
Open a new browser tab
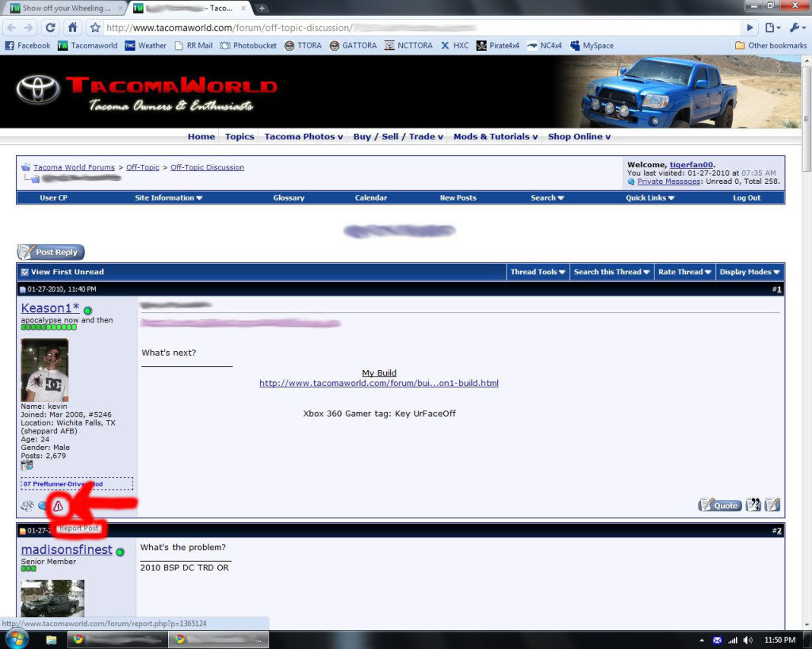click(x=262, y=8)
